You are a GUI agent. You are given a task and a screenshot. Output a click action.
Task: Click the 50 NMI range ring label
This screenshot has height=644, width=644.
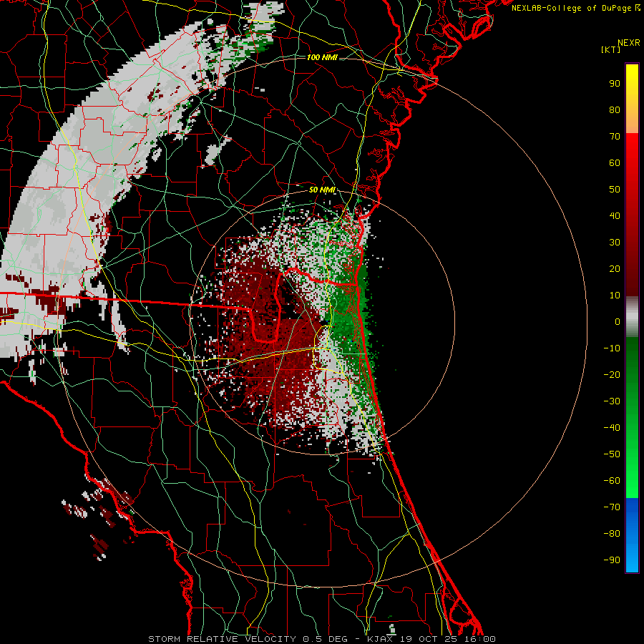322,190
